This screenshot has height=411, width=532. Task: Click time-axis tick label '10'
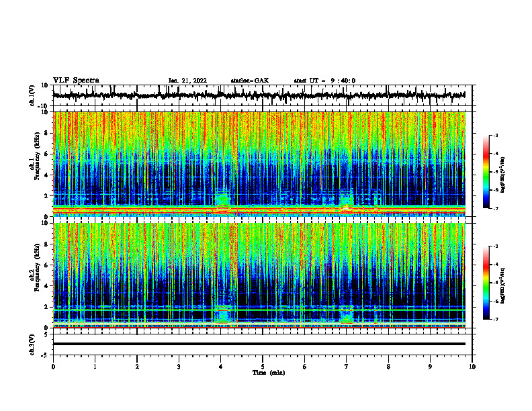pos(472,367)
